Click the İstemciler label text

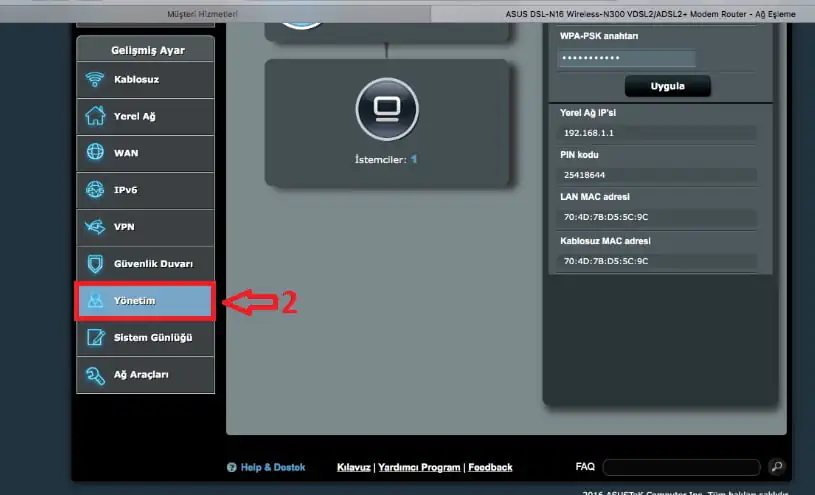click(x=380, y=159)
